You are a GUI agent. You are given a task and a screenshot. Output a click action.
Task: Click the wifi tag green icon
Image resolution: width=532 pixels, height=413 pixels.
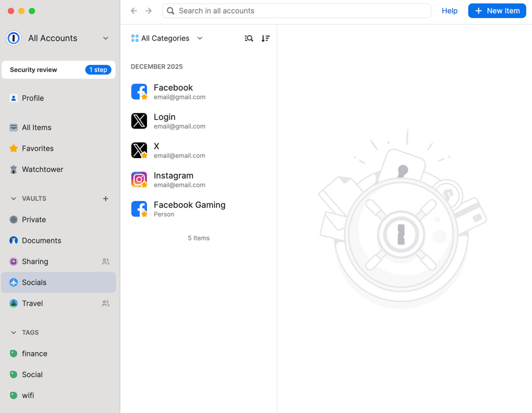pos(14,395)
